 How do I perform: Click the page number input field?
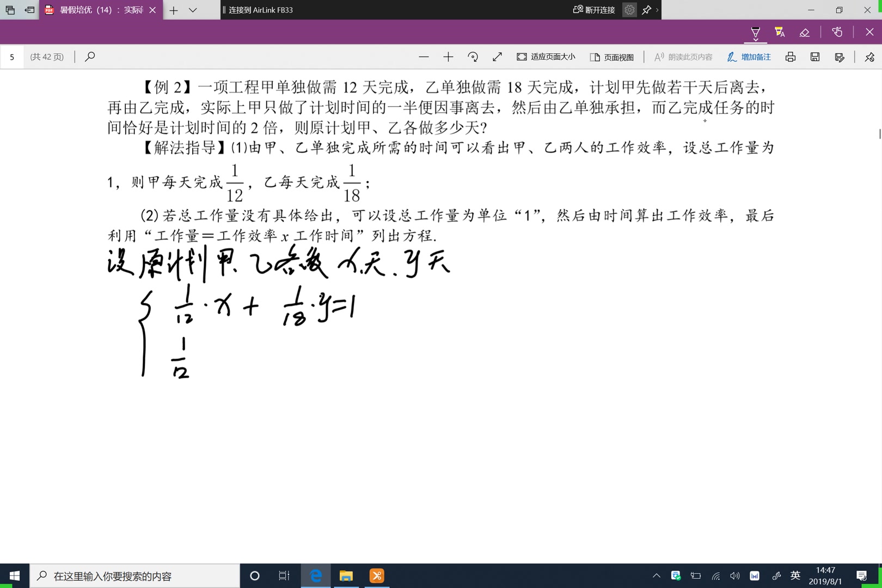click(x=11, y=57)
